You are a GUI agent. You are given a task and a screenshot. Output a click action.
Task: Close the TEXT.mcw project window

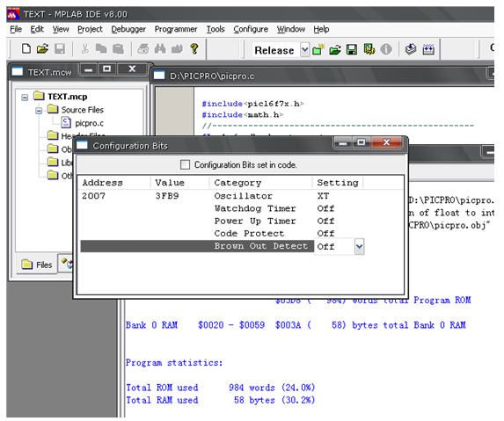pyautogui.click(x=132, y=69)
